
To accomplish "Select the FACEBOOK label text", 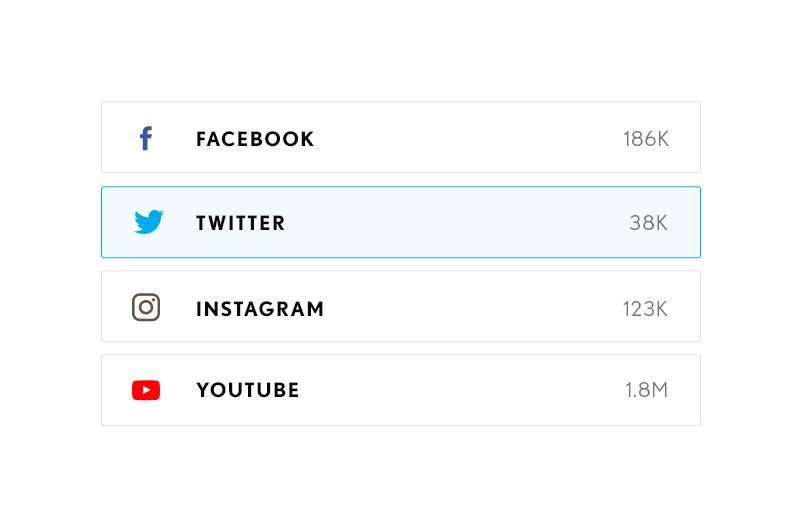I will coord(255,139).
